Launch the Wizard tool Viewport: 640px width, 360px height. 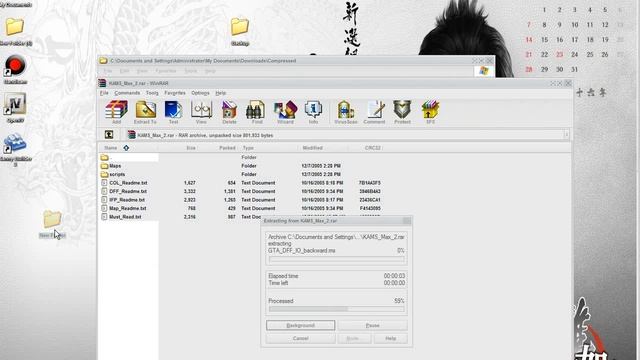tap(285, 112)
